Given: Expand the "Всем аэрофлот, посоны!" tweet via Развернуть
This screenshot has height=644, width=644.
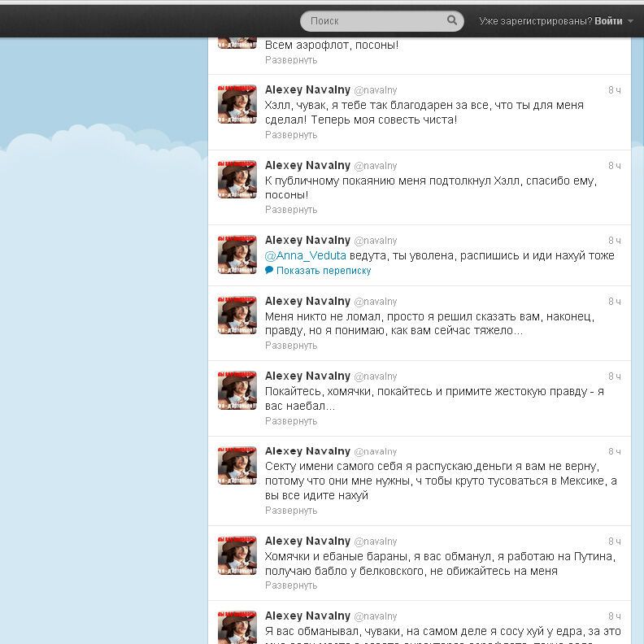Looking at the screenshot, I should point(291,60).
